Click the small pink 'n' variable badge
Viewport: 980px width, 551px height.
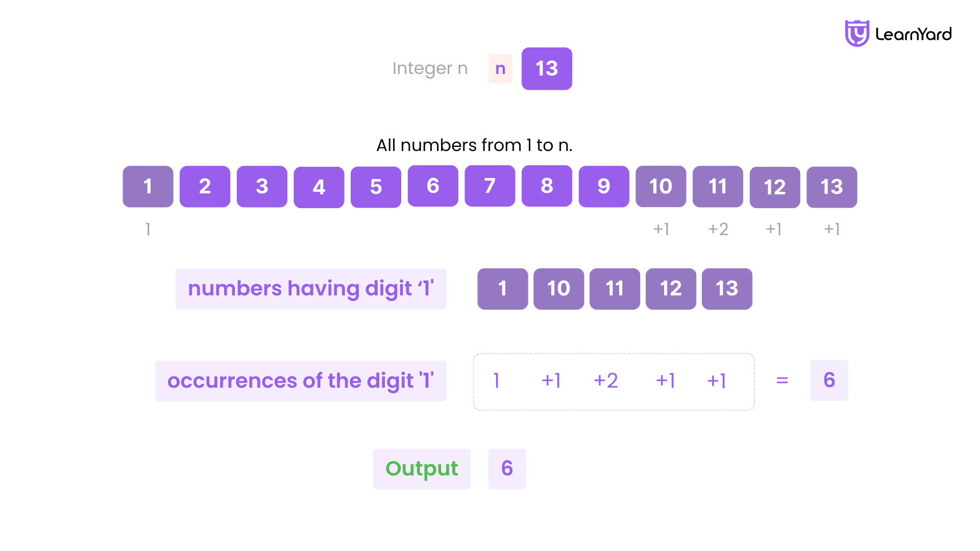(x=500, y=69)
